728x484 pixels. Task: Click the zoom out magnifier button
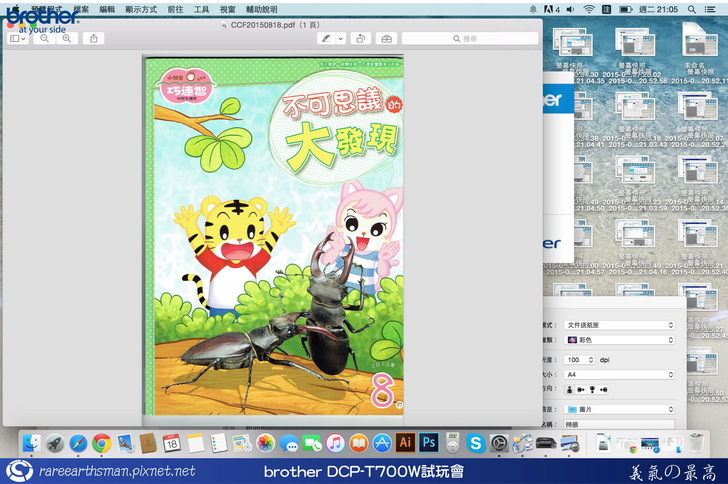coord(45,38)
